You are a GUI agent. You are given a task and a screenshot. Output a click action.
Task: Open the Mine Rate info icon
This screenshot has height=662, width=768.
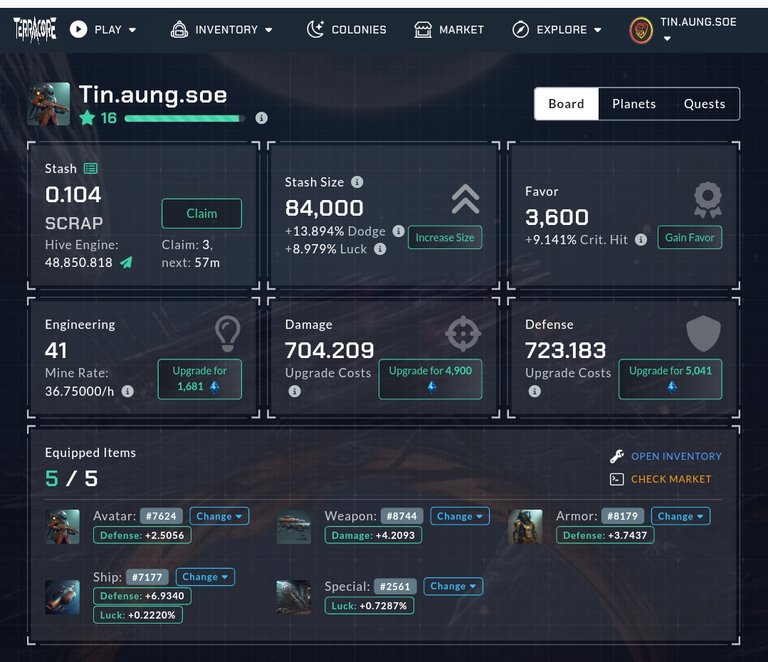tap(127, 391)
